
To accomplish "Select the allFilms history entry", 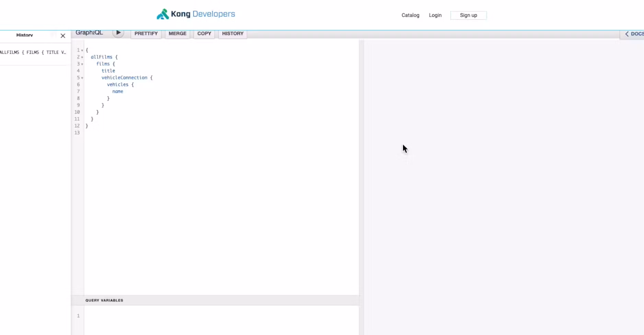I will point(33,53).
